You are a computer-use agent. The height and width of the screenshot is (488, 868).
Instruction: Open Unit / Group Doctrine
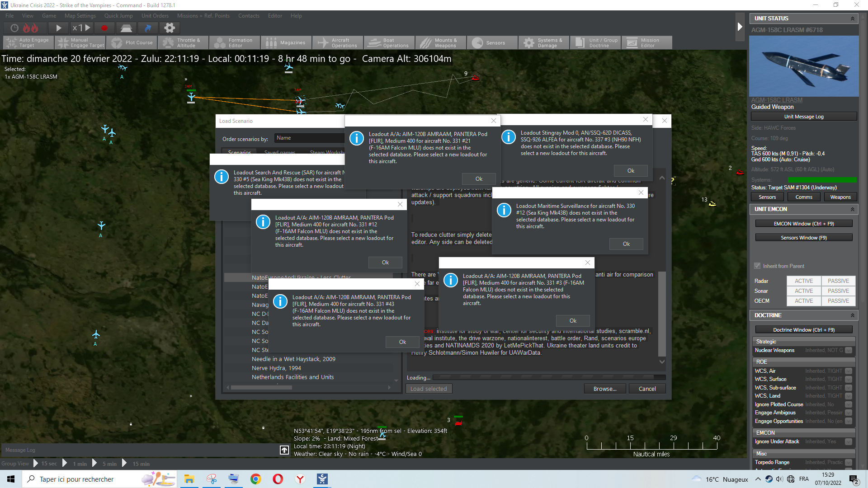tap(595, 42)
